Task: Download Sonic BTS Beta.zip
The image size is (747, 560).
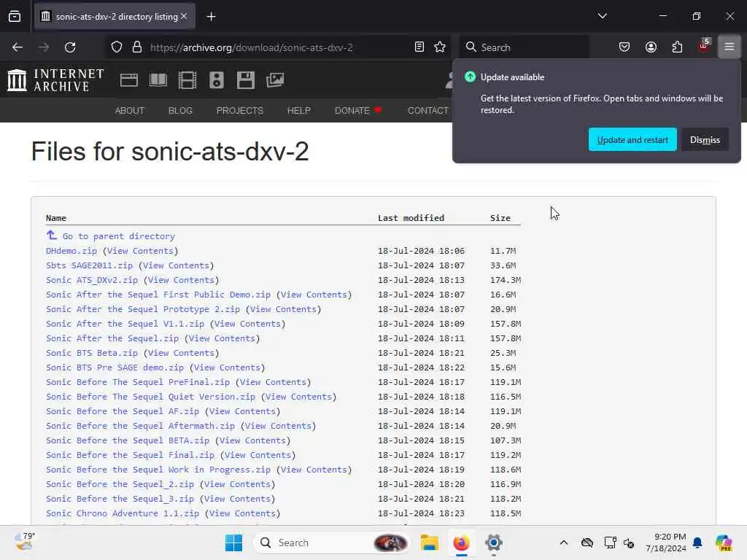Action: coord(92,354)
